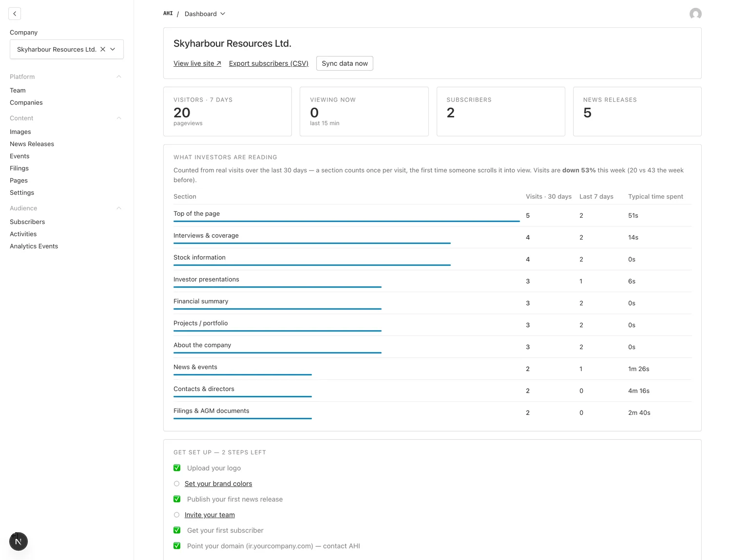Viewport: 731px width, 560px height.
Task: Click the "Last 7 days" column header
Action: pyautogui.click(x=596, y=197)
